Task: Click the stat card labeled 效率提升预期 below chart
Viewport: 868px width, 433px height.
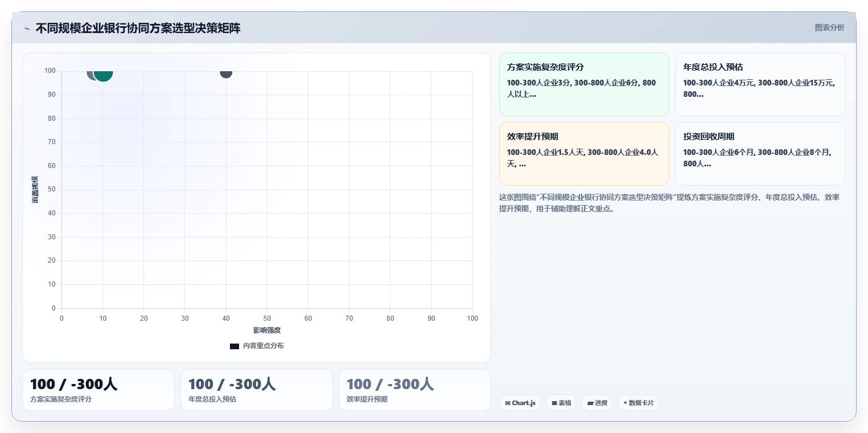Action: (x=415, y=390)
